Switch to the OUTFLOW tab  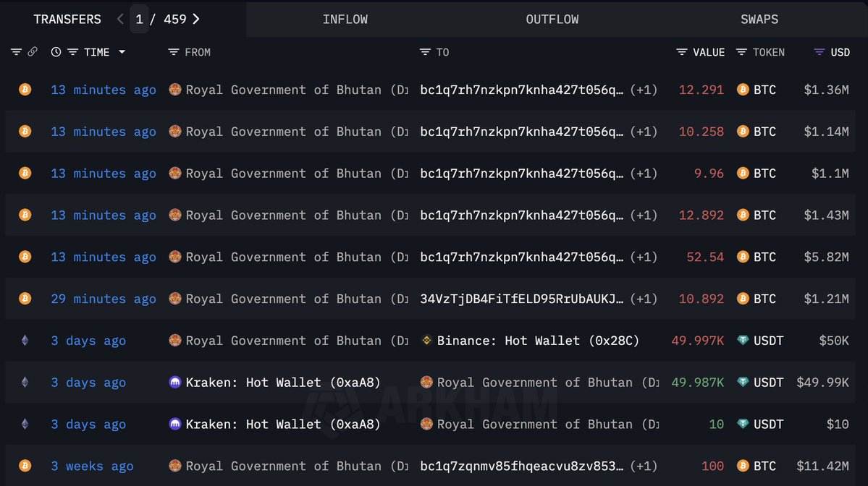pos(552,20)
